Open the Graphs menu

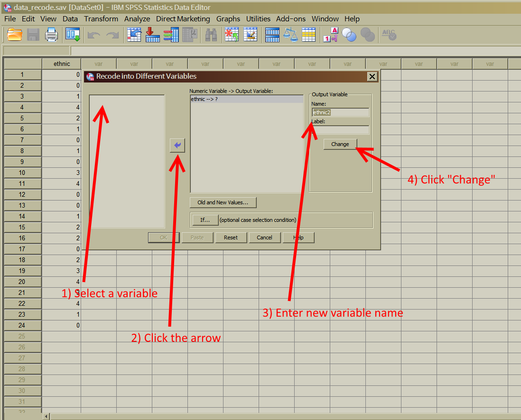228,19
